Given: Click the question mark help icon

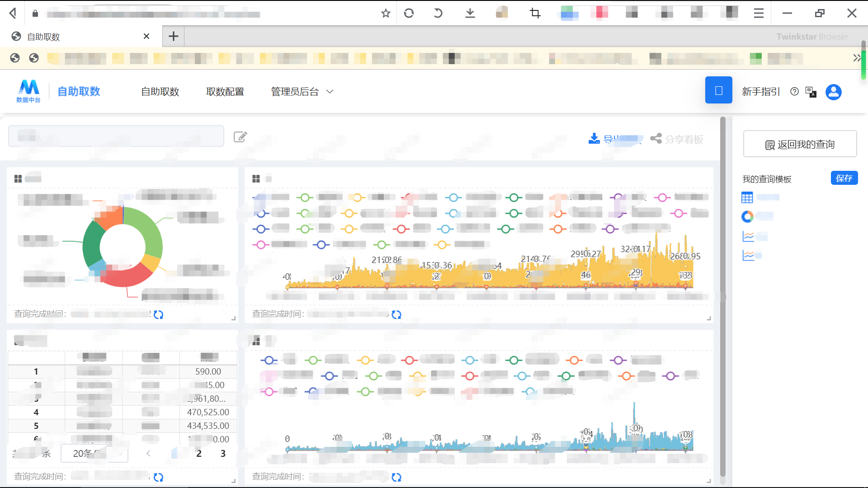Looking at the screenshot, I should click(x=794, y=92).
